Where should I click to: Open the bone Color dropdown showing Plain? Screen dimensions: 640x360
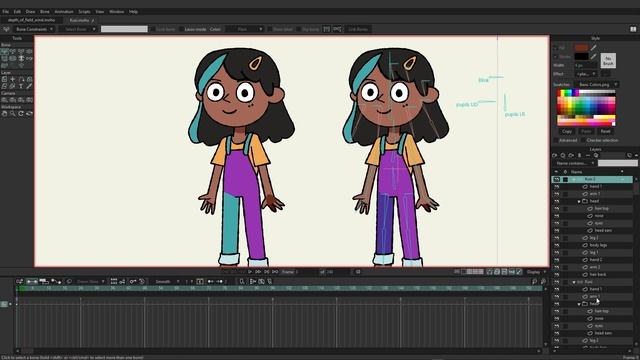point(245,29)
